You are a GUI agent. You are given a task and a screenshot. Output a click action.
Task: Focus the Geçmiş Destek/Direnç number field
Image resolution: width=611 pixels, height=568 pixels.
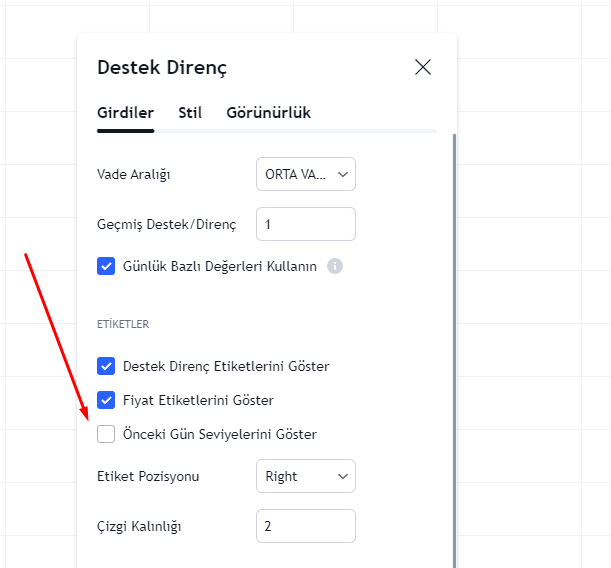coord(306,224)
